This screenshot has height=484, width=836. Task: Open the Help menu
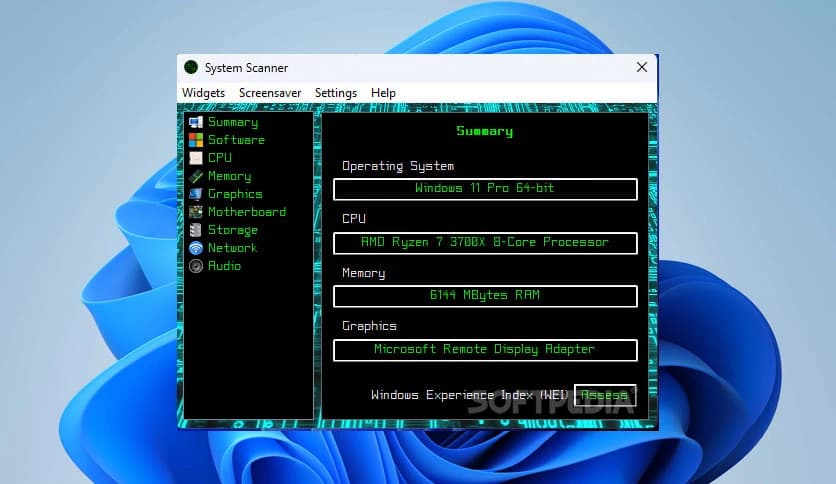383,93
